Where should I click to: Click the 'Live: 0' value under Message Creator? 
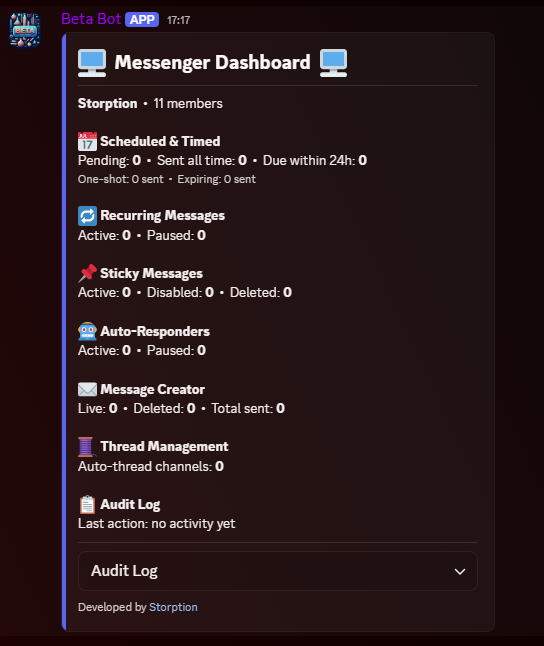tap(98, 408)
